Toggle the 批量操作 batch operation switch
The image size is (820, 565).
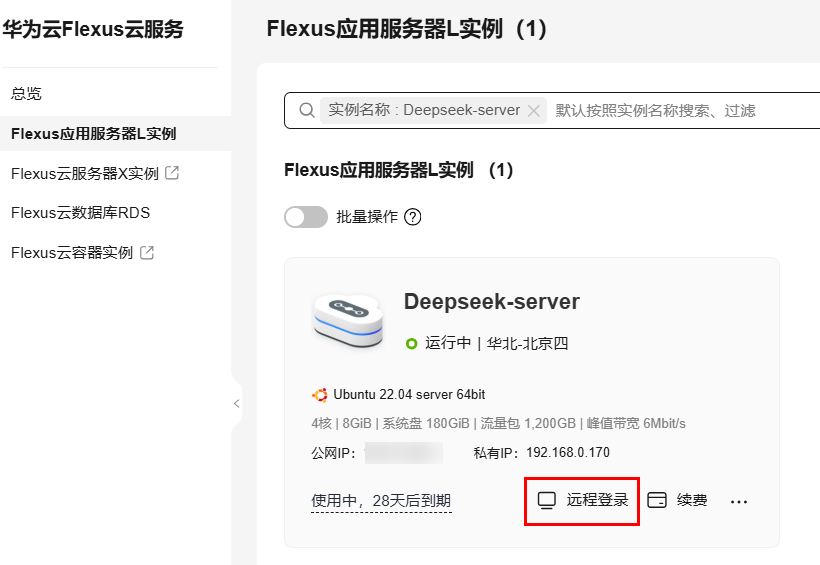(306, 217)
